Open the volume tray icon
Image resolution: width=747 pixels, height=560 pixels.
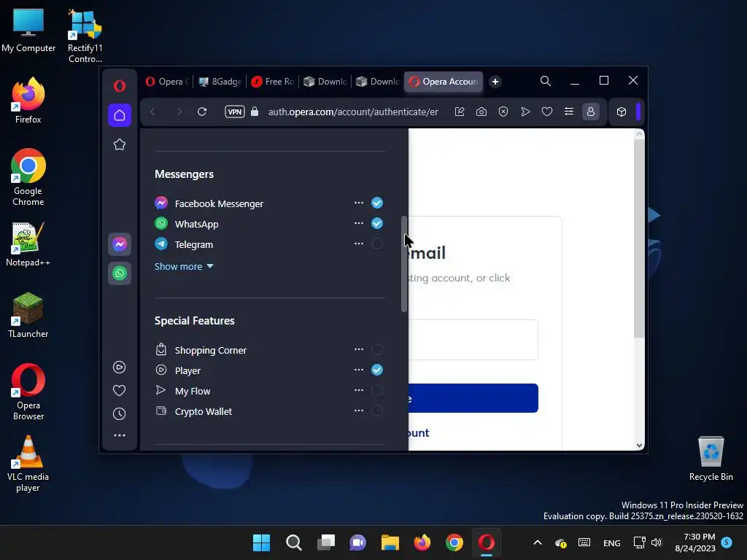657,542
